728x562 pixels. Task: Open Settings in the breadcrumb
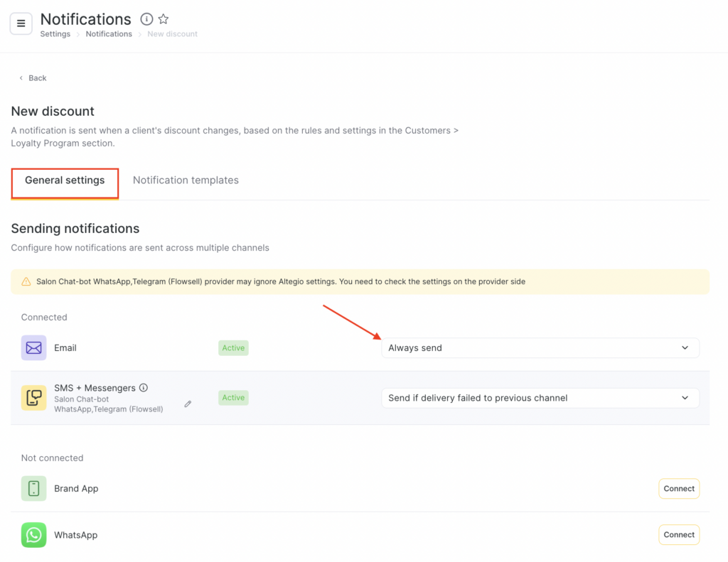coord(55,34)
